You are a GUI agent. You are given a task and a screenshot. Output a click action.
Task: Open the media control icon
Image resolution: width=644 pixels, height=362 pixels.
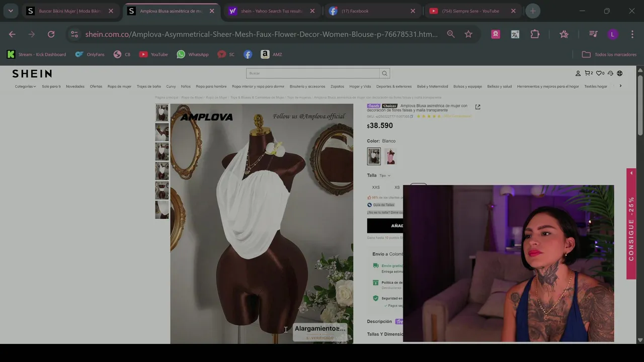[593, 34]
